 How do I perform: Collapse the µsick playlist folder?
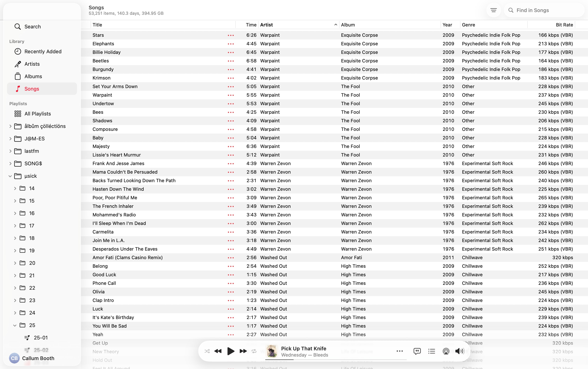coord(10,176)
